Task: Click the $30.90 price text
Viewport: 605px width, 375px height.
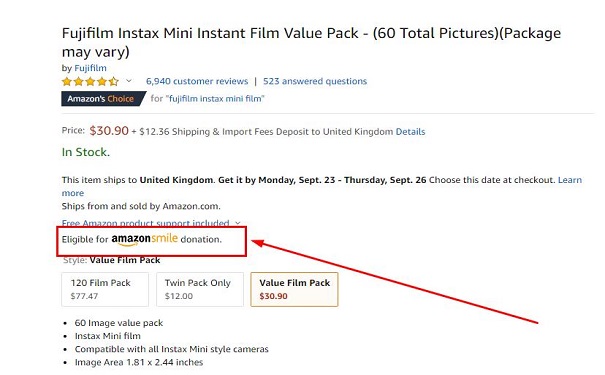Action: pos(109,130)
